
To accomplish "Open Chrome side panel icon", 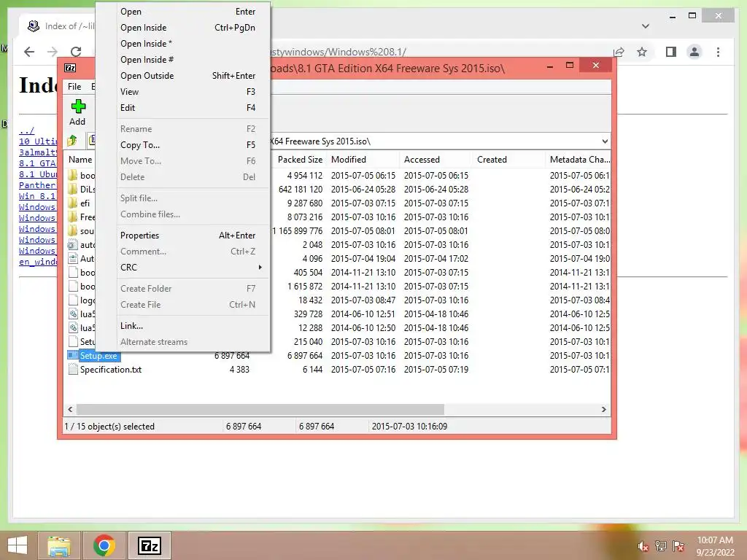I will pos(671,52).
